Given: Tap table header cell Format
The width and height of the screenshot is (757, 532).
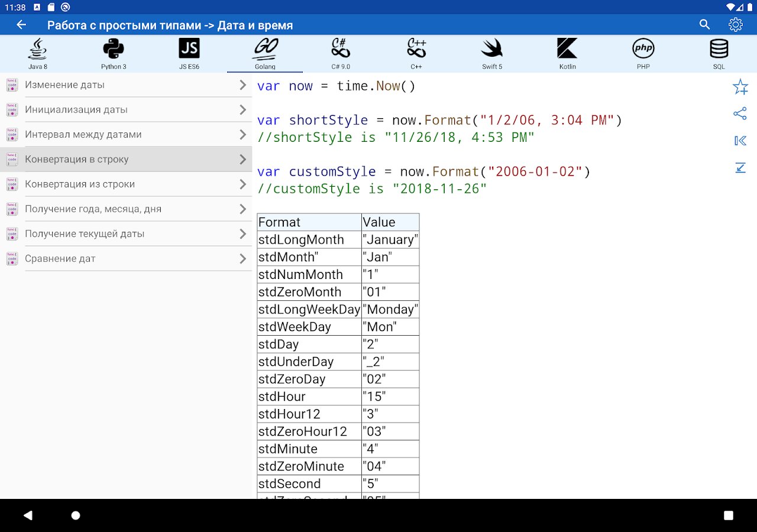Looking at the screenshot, I should click(309, 222).
